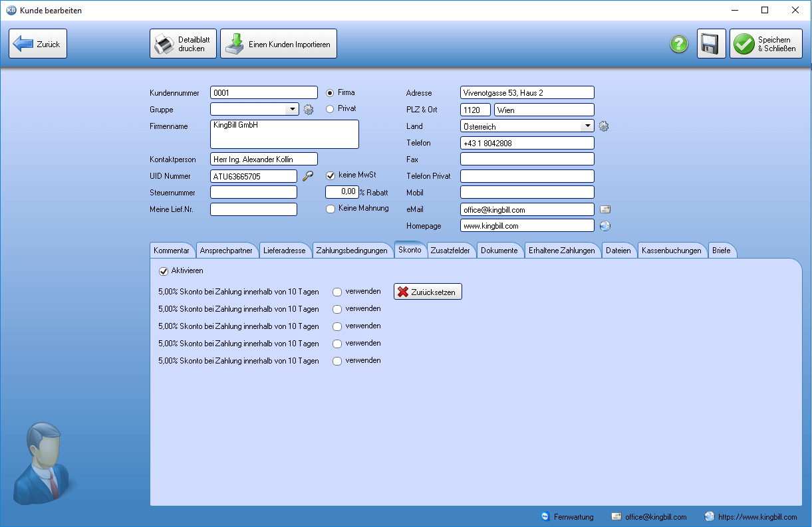Click the empty Fax field
Viewport: 812px width, 527px height.
[x=527, y=159]
